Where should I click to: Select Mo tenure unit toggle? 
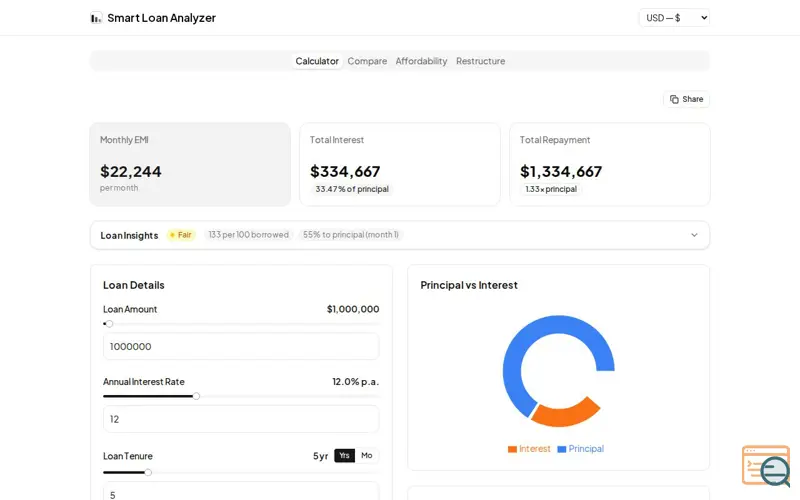coord(367,456)
